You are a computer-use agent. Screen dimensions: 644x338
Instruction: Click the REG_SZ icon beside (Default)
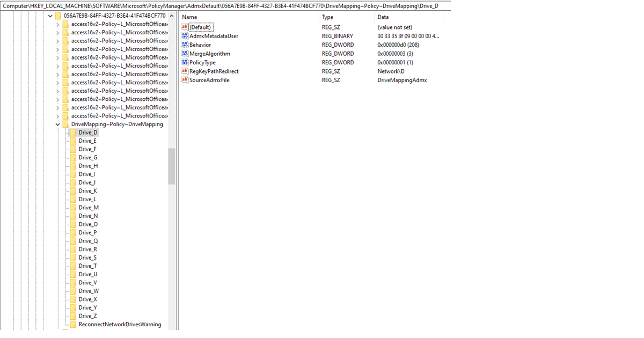(185, 27)
